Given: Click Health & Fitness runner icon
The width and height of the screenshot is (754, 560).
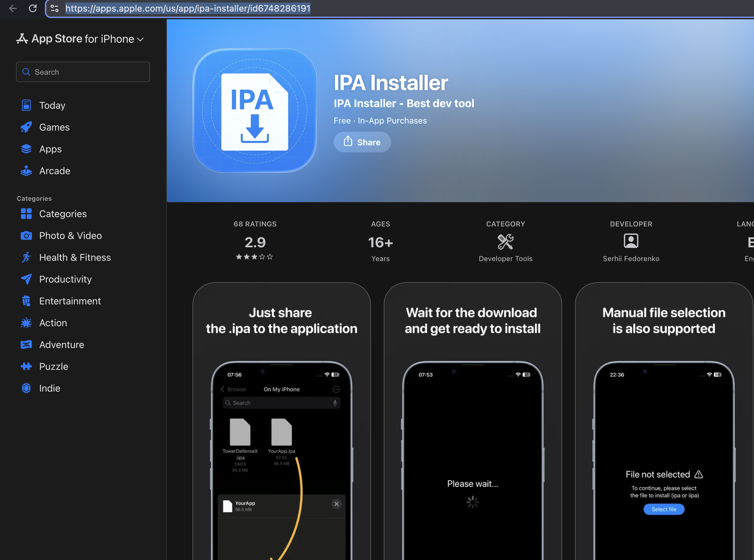Looking at the screenshot, I should pyautogui.click(x=26, y=257).
